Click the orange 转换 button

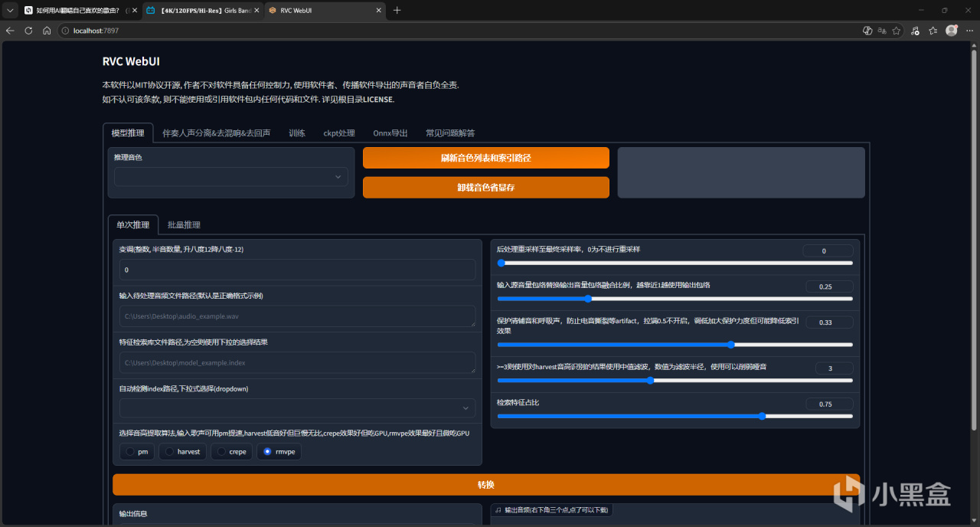[x=486, y=485]
